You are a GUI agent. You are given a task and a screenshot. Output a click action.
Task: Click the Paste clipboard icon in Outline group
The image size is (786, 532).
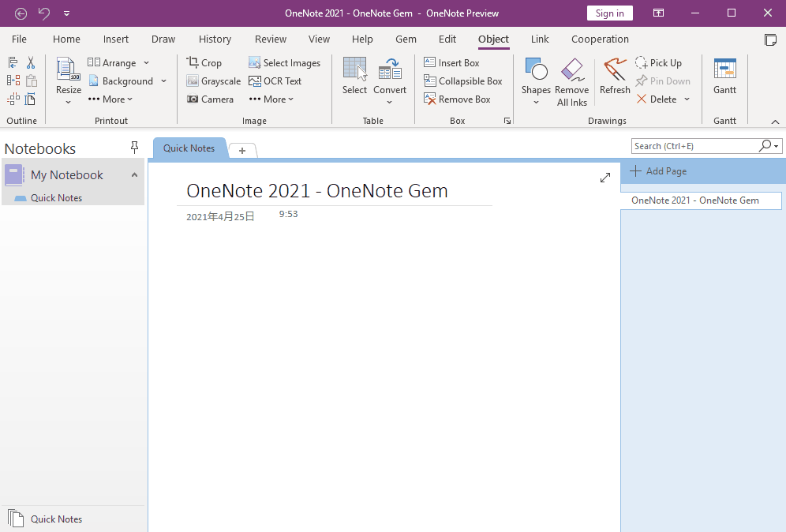point(31,81)
